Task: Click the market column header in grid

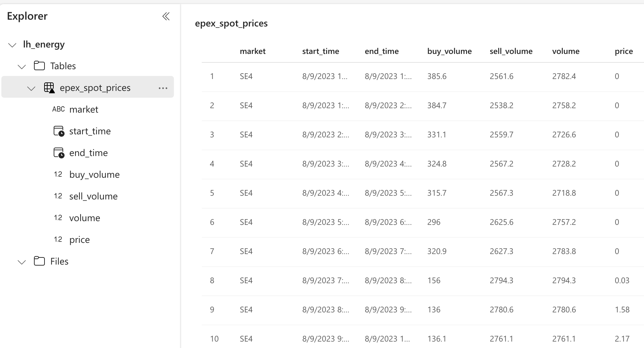Action: click(253, 51)
